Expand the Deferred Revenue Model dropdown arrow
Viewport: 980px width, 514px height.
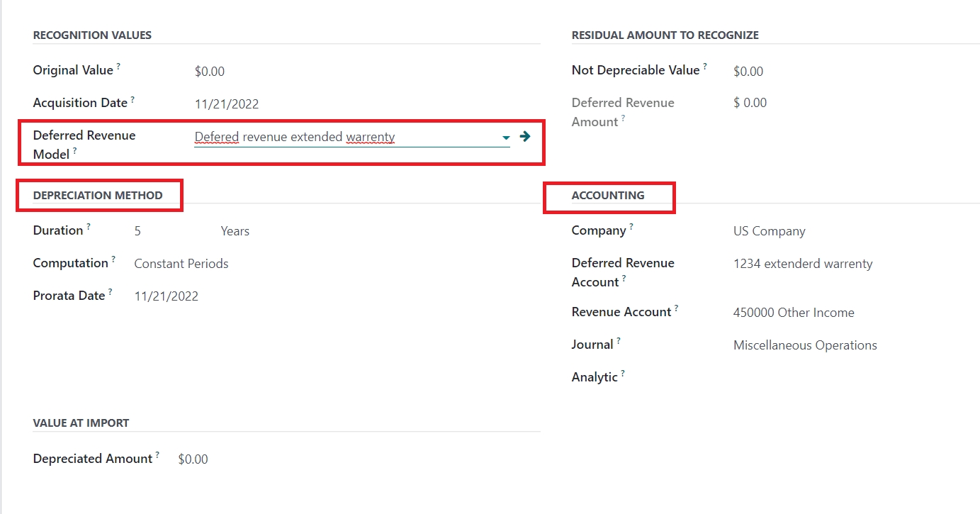click(x=506, y=138)
